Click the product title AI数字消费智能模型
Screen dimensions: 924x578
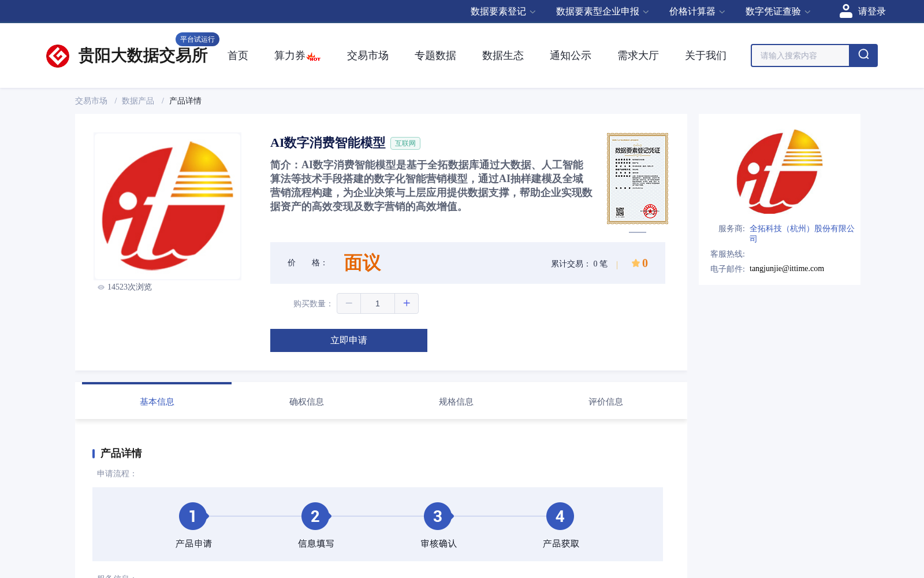(x=327, y=143)
